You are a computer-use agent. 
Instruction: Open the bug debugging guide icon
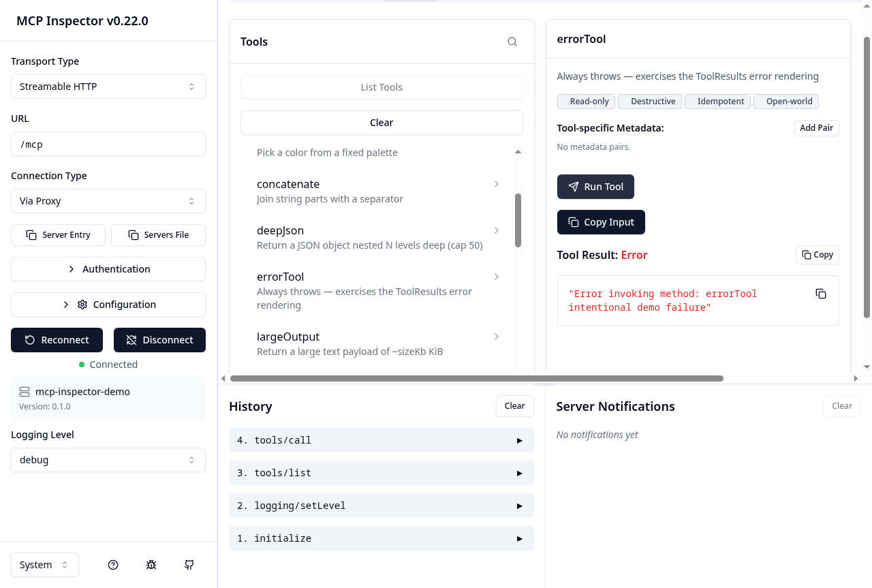[151, 565]
